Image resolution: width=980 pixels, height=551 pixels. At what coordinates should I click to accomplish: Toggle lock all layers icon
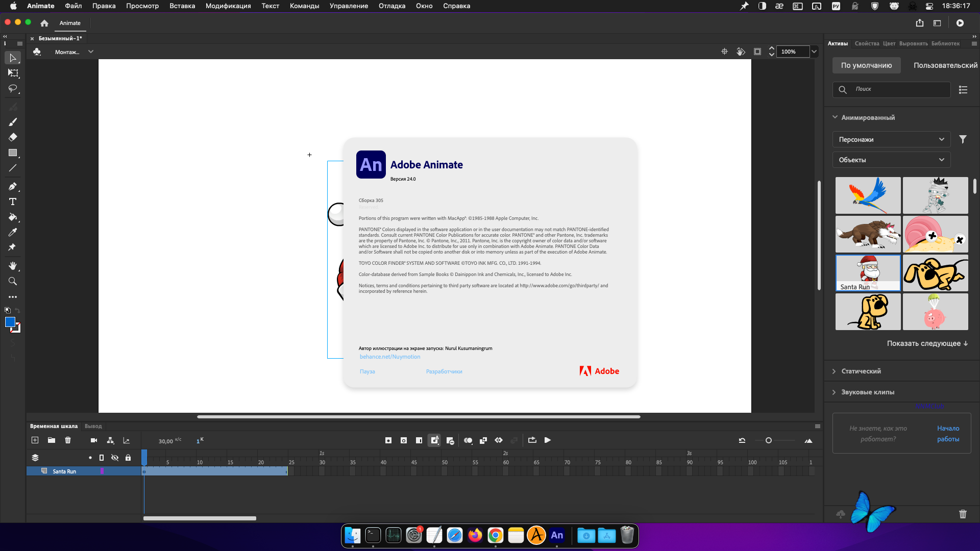pos(128,458)
